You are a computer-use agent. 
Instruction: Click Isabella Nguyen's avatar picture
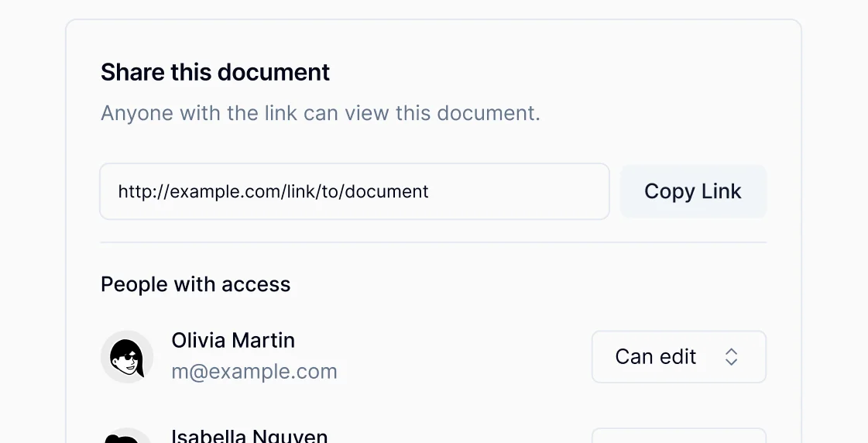tap(127, 438)
